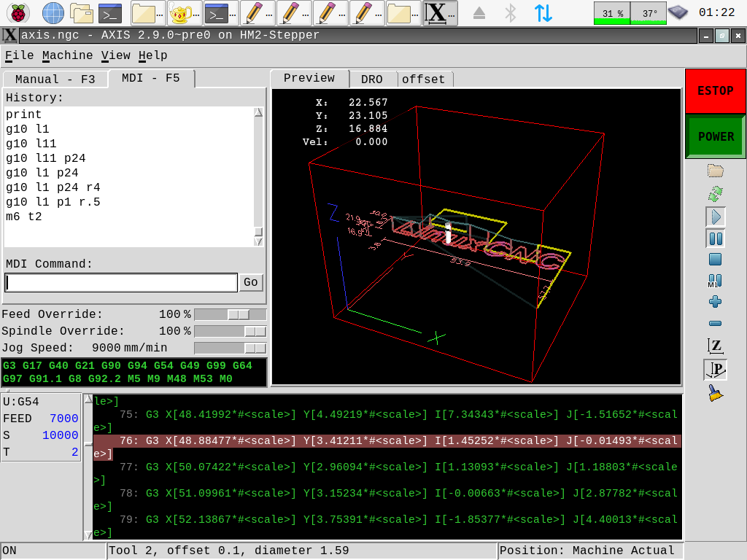Screen dimensions: 747x560
Task: Switch to Z top view icon
Action: point(715,346)
